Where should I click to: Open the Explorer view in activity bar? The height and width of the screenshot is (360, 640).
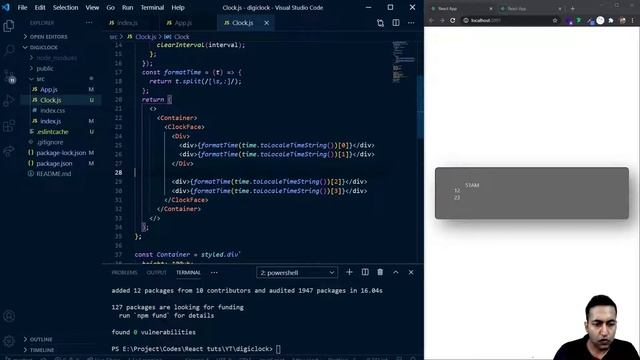tap(9, 26)
